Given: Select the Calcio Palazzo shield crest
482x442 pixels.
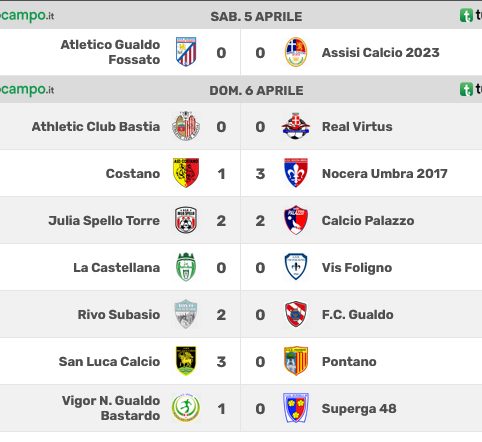Looking at the screenshot, I should [296, 220].
